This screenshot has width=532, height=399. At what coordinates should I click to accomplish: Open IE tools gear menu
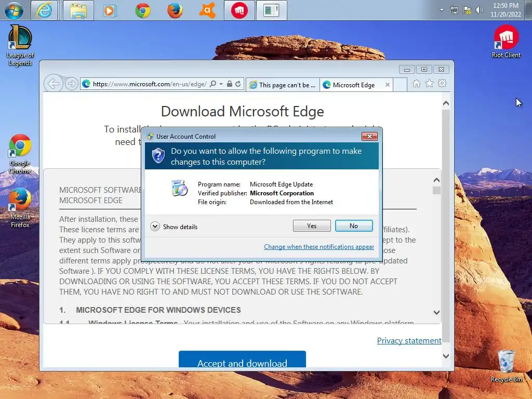442,84
